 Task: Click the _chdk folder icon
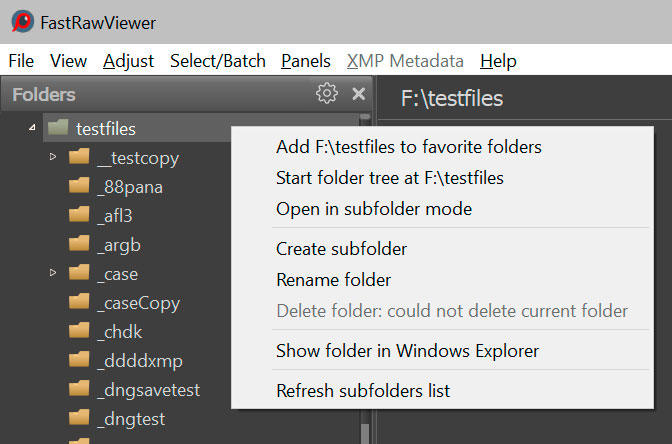(x=80, y=331)
